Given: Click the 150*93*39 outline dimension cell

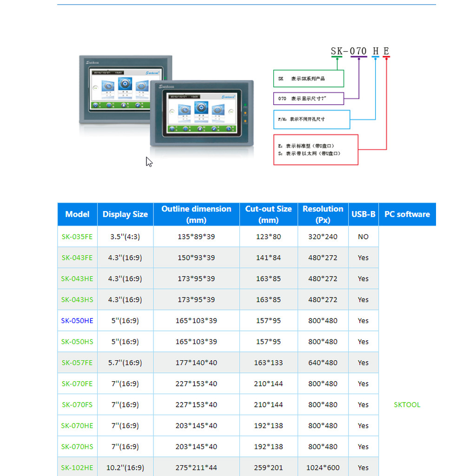Looking at the screenshot, I should pyautogui.click(x=196, y=258).
